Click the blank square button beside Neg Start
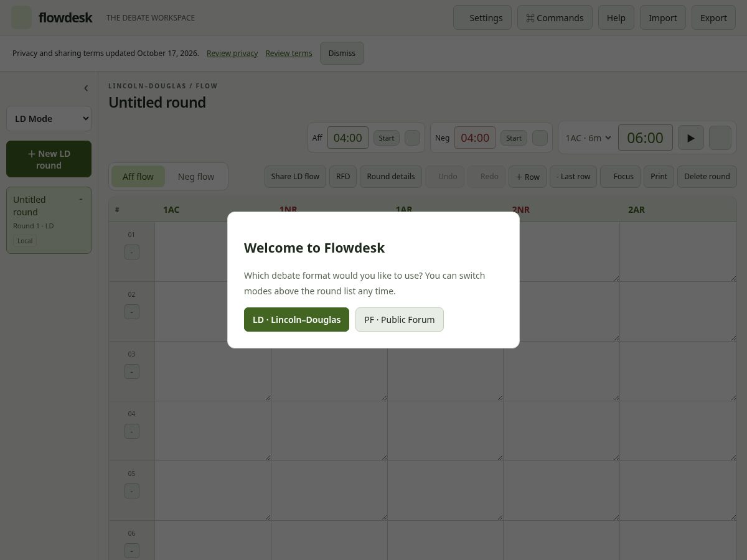The image size is (747, 560). (x=540, y=138)
